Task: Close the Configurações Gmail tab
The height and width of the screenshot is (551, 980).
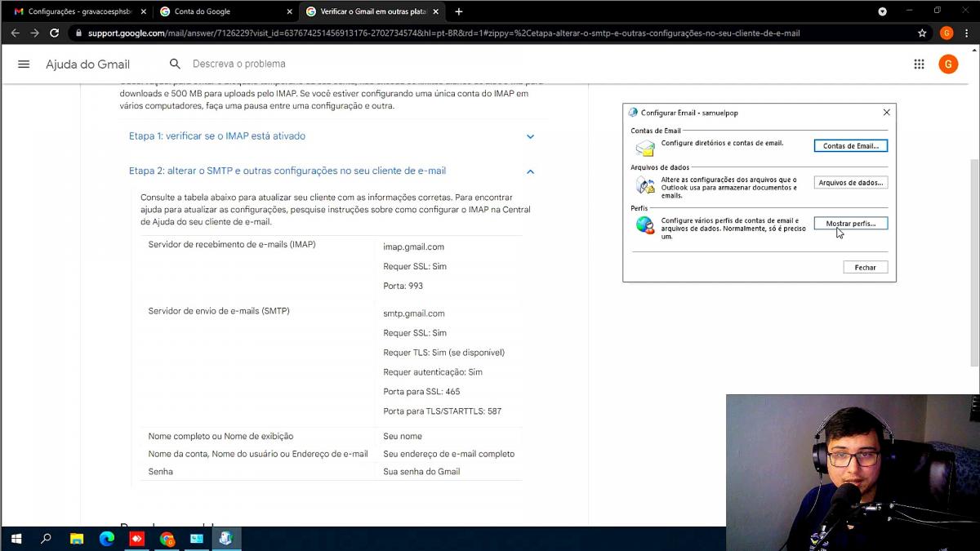Action: pos(143,11)
